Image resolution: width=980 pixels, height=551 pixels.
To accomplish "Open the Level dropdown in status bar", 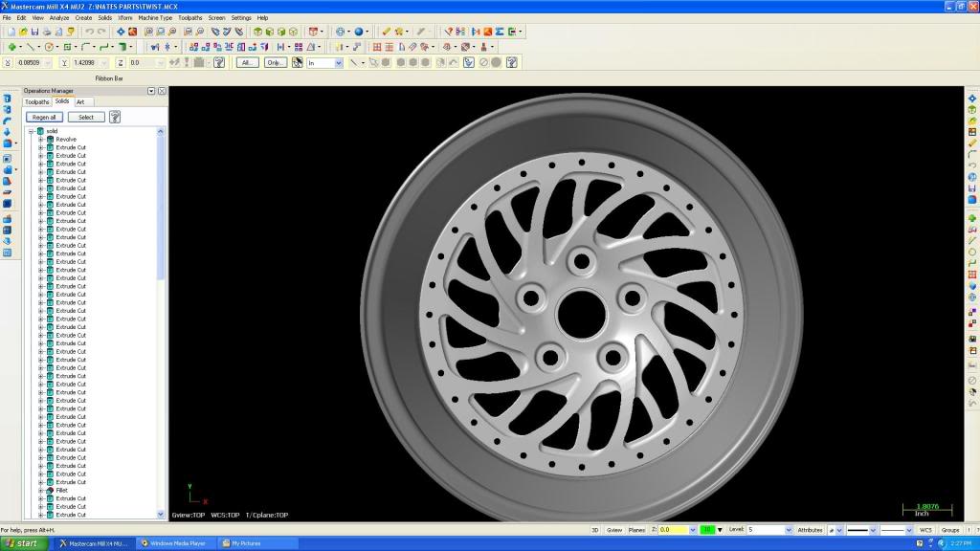I will point(789,529).
